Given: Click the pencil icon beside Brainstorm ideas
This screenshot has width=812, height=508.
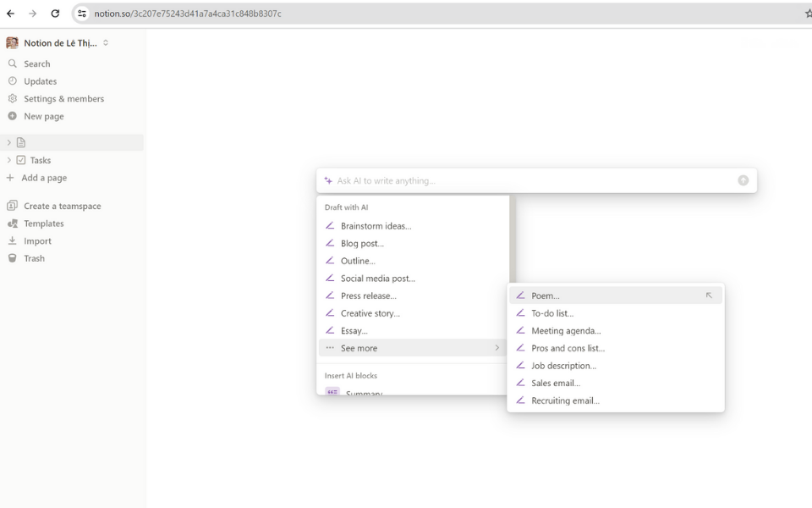Looking at the screenshot, I should coord(330,225).
